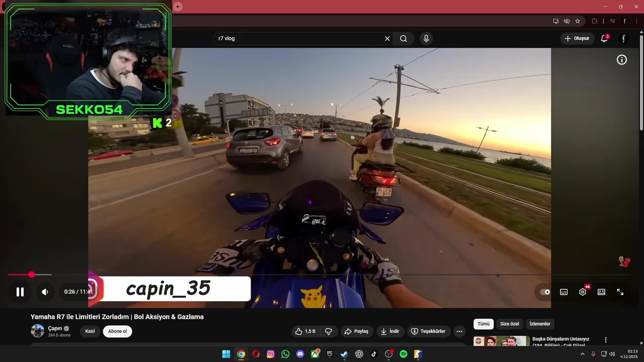
Task: Open the Başka Dünyaların Ustasıyız video thumbnail
Action: (x=502, y=341)
